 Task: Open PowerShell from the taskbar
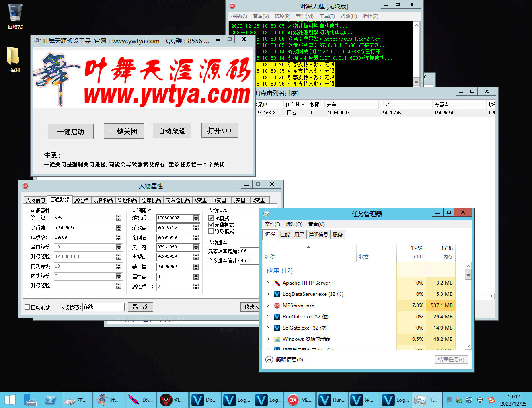point(51,400)
